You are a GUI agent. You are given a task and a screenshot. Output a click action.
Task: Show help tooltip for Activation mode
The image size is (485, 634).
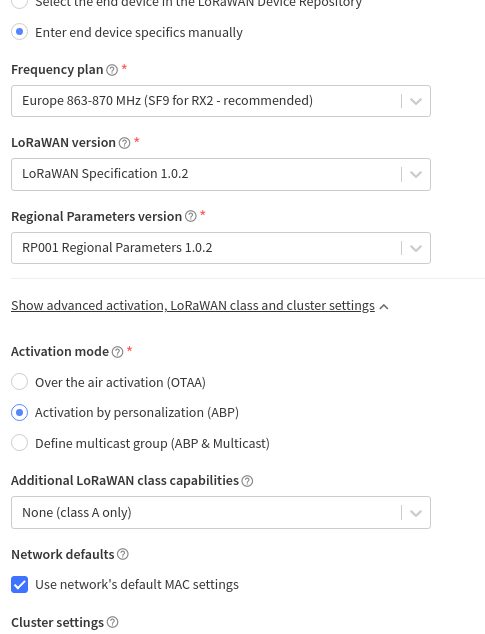[117, 352]
